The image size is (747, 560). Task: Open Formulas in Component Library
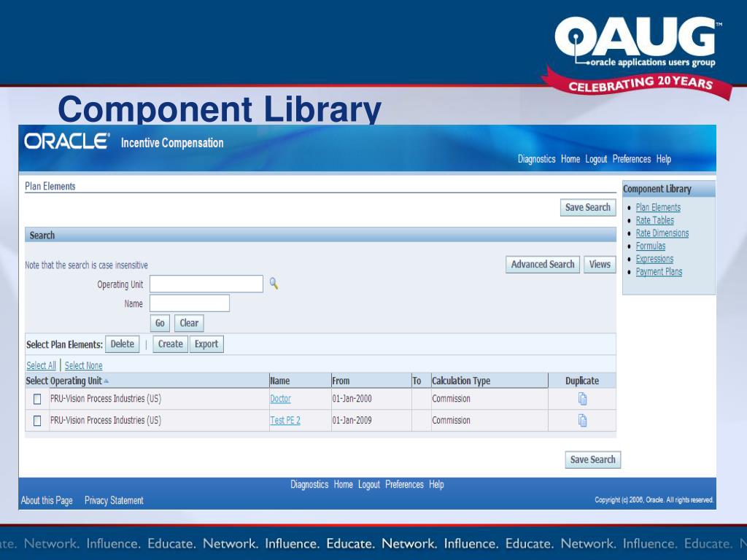coord(650,246)
